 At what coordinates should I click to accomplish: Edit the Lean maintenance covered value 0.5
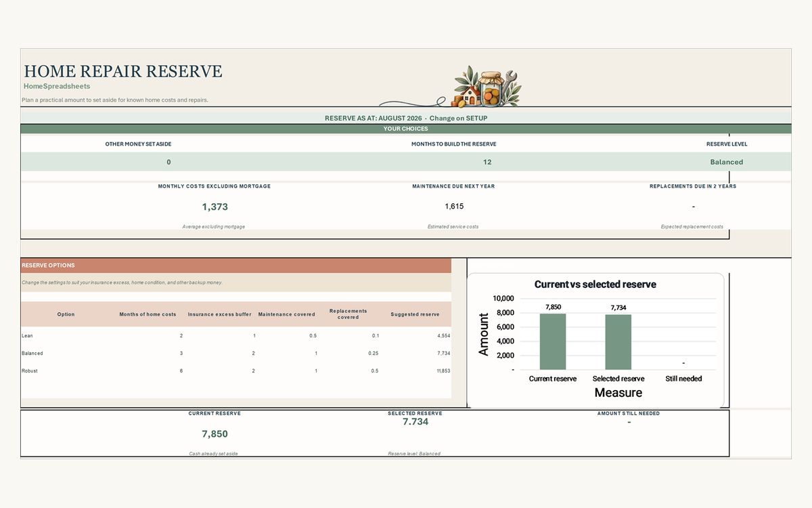[x=313, y=336]
